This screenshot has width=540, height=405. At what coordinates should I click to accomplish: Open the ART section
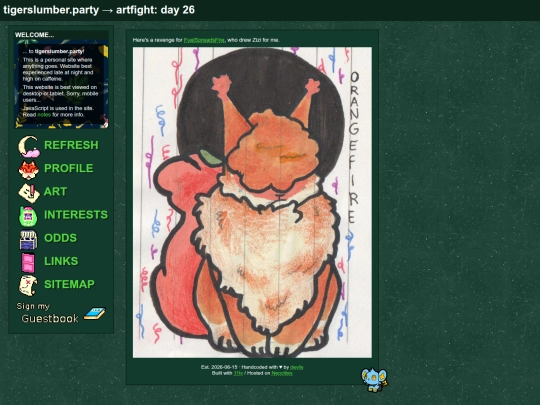pyautogui.click(x=55, y=191)
